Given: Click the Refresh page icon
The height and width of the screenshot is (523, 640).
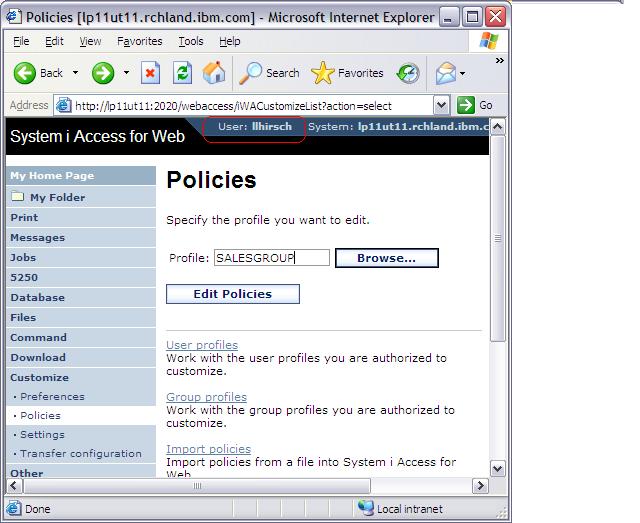Looking at the screenshot, I should coord(182,73).
